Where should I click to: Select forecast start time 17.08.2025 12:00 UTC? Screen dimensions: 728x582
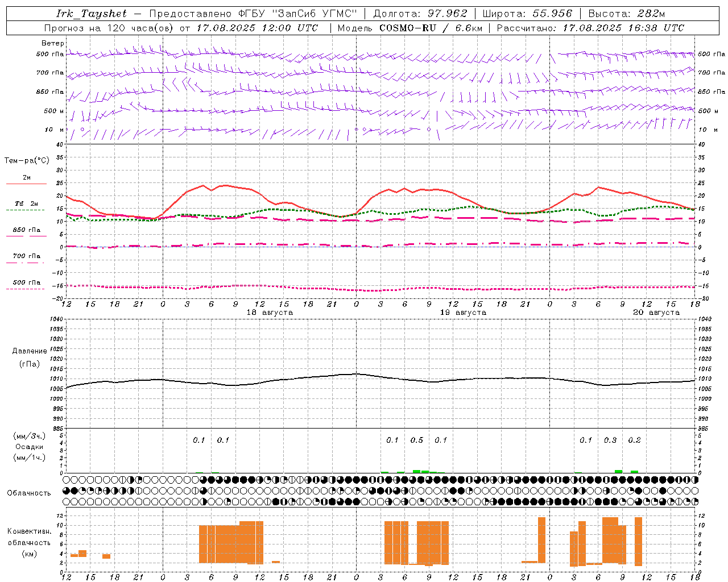coord(258,28)
